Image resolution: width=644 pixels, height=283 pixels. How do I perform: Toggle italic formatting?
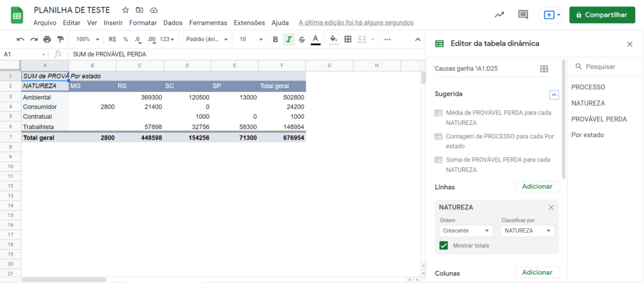pos(289,40)
